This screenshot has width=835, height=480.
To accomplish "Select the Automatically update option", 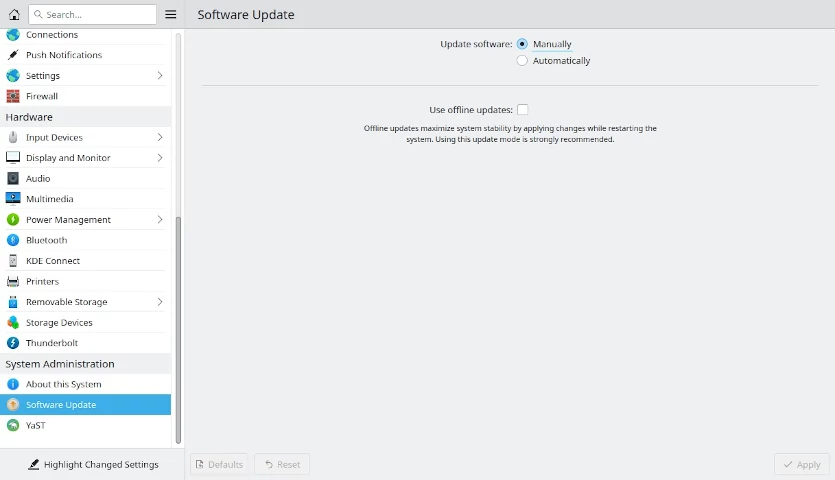I will click(522, 61).
